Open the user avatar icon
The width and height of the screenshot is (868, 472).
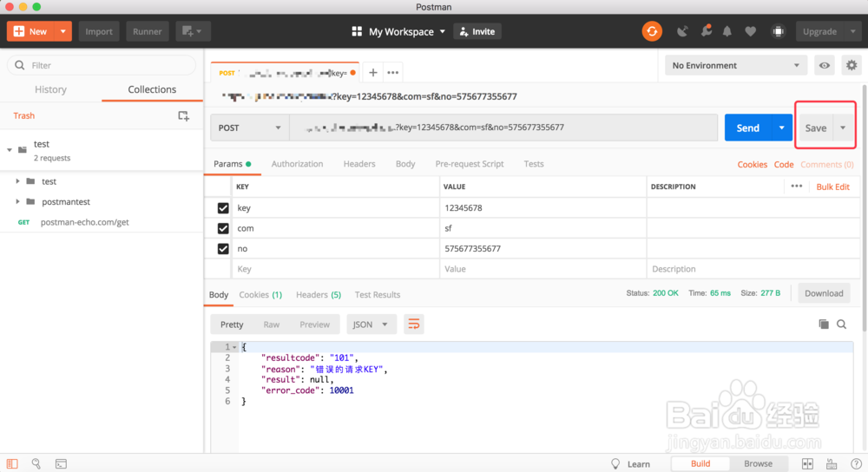pyautogui.click(x=779, y=31)
